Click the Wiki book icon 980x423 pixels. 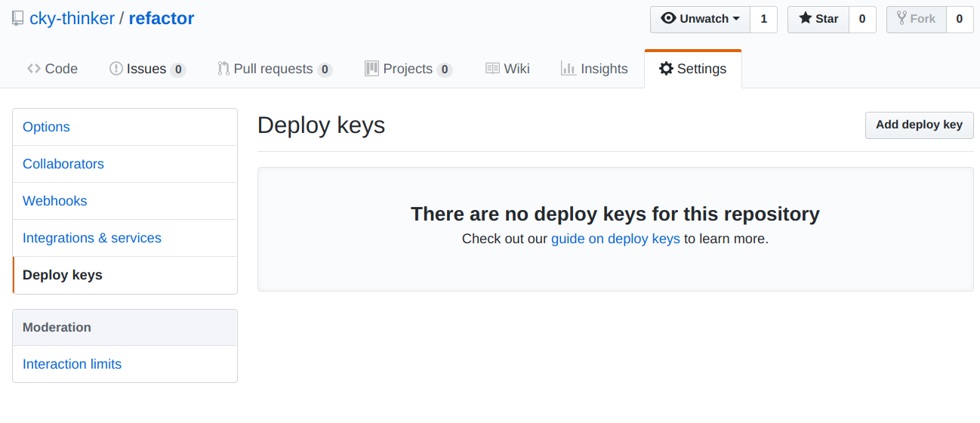pyautogui.click(x=492, y=69)
